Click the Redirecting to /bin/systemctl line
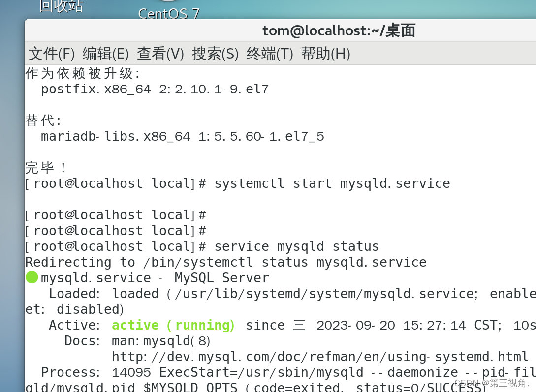The width and height of the screenshot is (536, 392). click(225, 262)
